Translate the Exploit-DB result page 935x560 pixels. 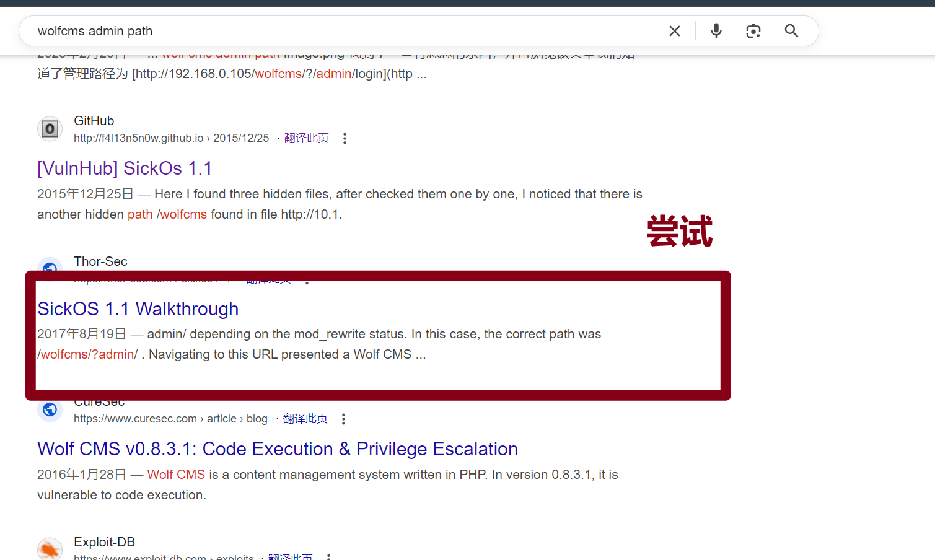pos(290,557)
